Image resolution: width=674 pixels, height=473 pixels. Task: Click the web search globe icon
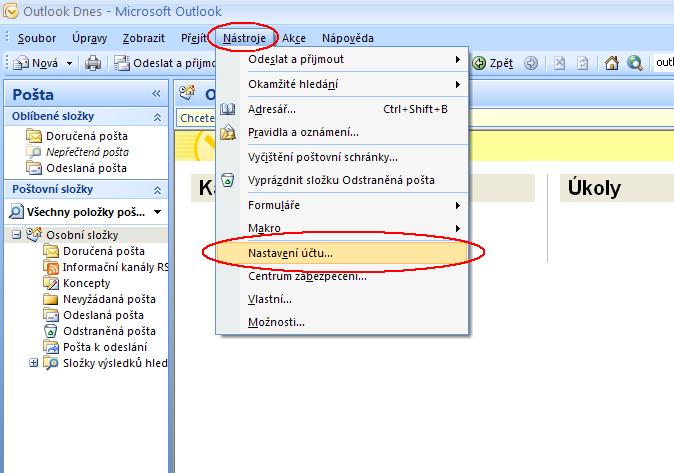[634, 63]
